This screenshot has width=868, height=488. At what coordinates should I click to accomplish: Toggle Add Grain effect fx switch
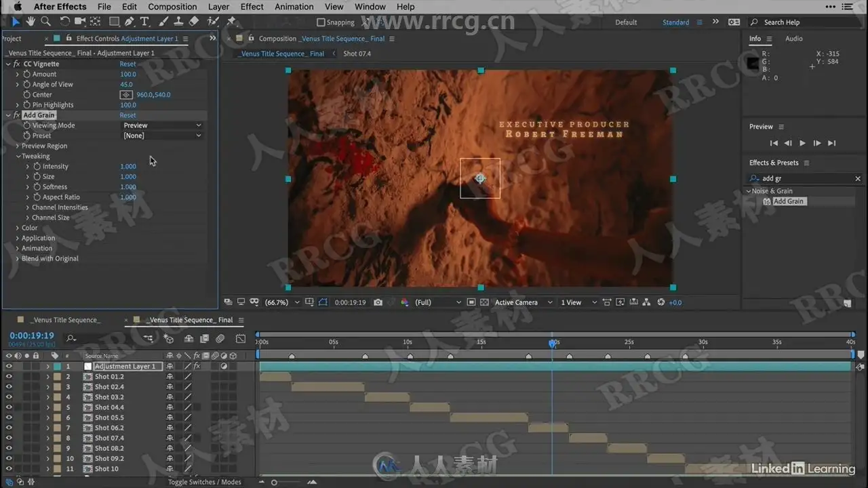(x=16, y=115)
